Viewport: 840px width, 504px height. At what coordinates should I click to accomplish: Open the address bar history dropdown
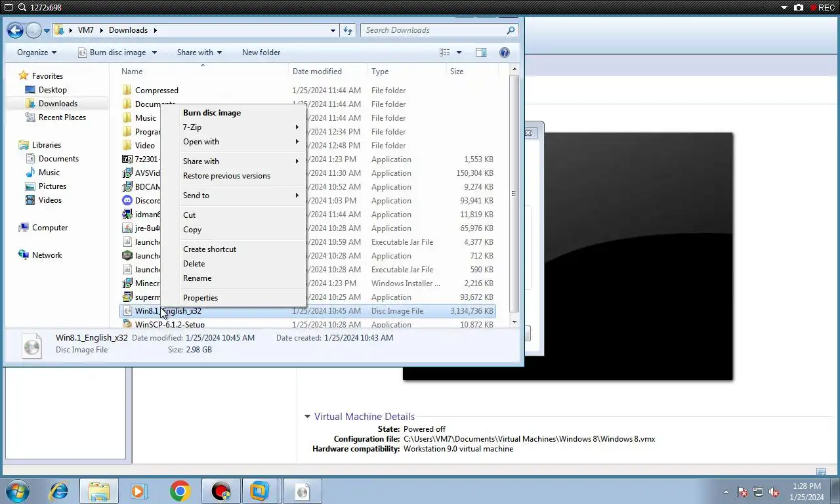pyautogui.click(x=333, y=30)
